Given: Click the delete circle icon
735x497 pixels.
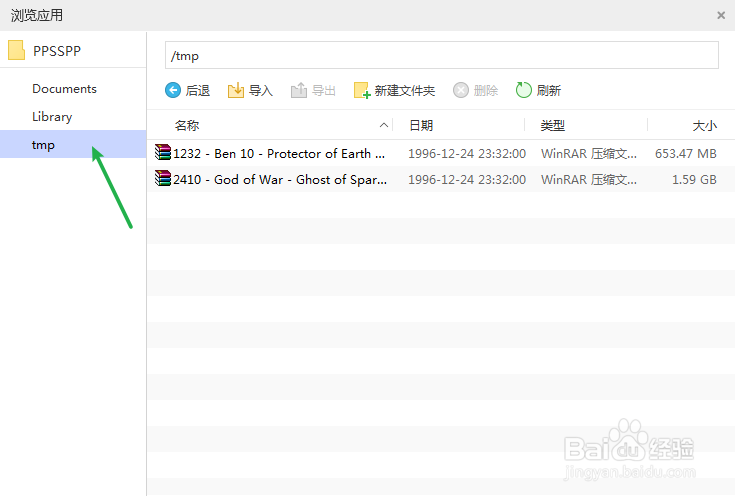Looking at the screenshot, I should tap(460, 90).
